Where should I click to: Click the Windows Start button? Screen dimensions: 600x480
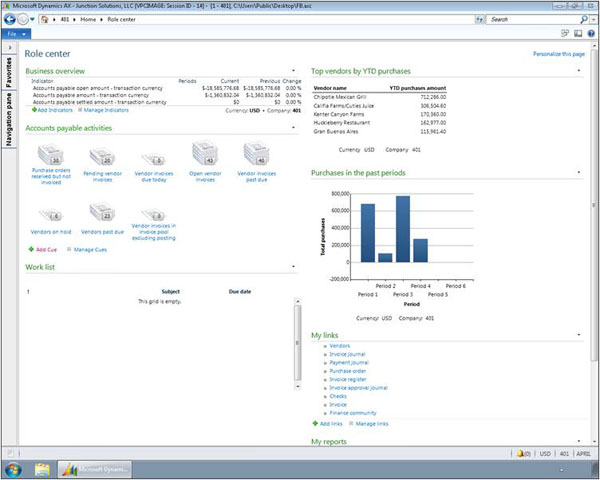click(x=13, y=470)
